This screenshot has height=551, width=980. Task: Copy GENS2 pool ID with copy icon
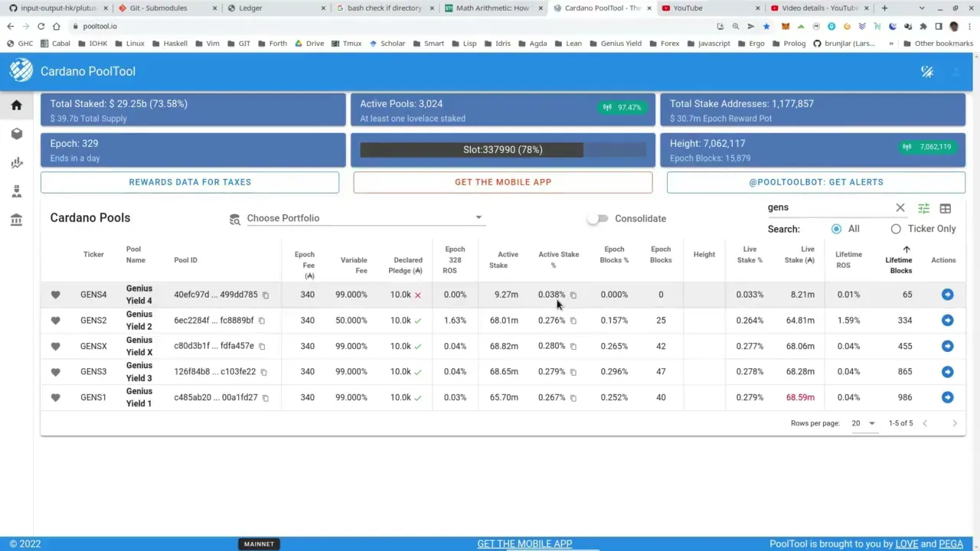click(262, 321)
